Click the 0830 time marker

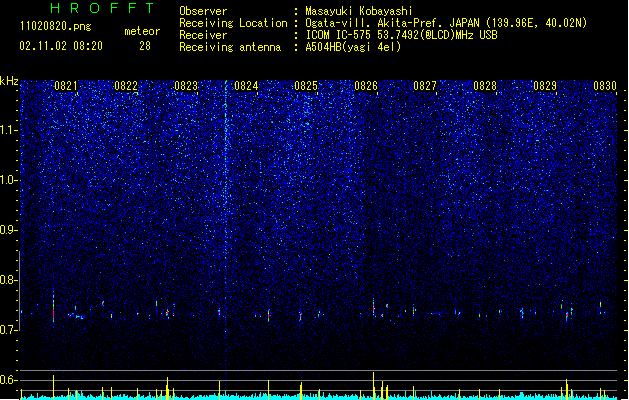(x=605, y=86)
